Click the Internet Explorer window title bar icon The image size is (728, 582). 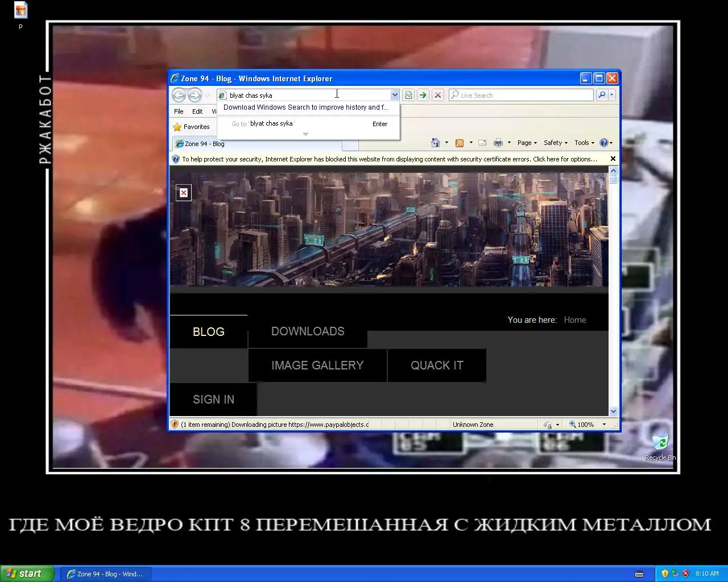coord(175,78)
